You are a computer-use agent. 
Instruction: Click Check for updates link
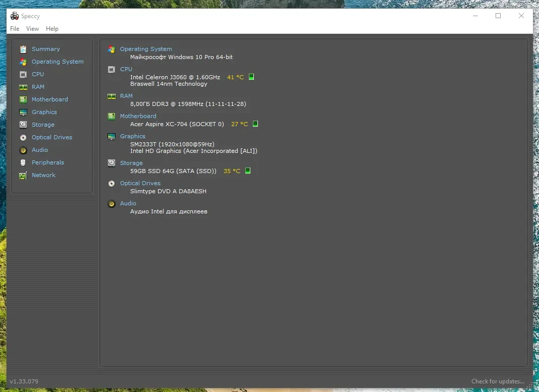497,381
